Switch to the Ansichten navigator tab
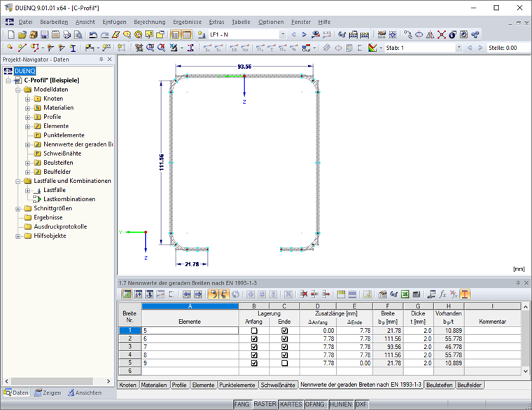 pyautogui.click(x=85, y=392)
